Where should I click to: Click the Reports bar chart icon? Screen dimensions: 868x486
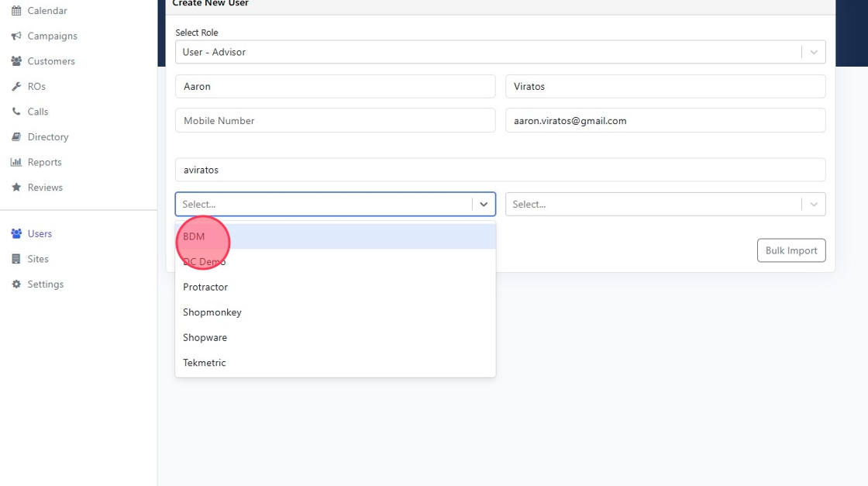pos(16,162)
